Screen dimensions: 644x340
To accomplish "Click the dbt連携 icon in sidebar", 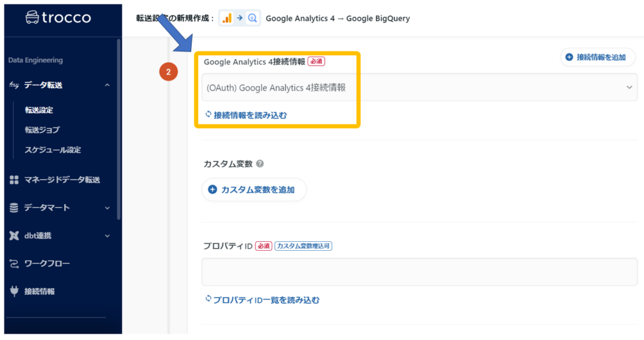I will pos(14,236).
